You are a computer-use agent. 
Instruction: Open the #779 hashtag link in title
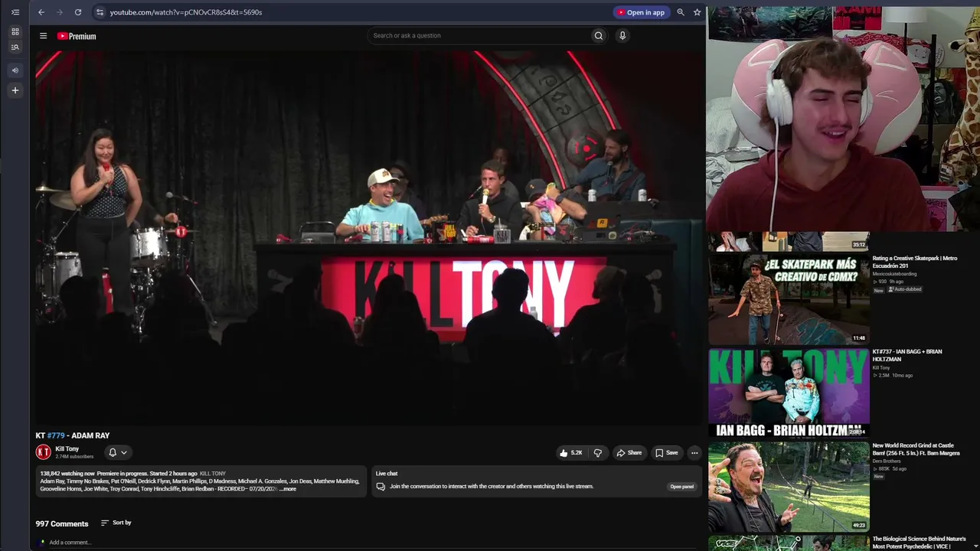(x=56, y=435)
